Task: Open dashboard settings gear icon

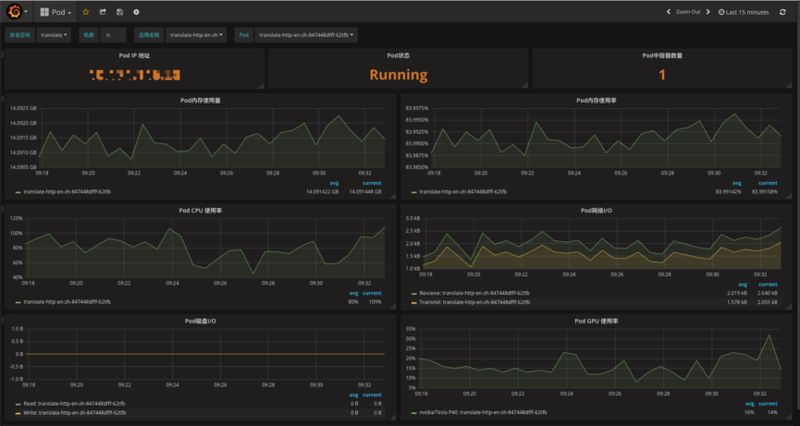Action: point(136,12)
